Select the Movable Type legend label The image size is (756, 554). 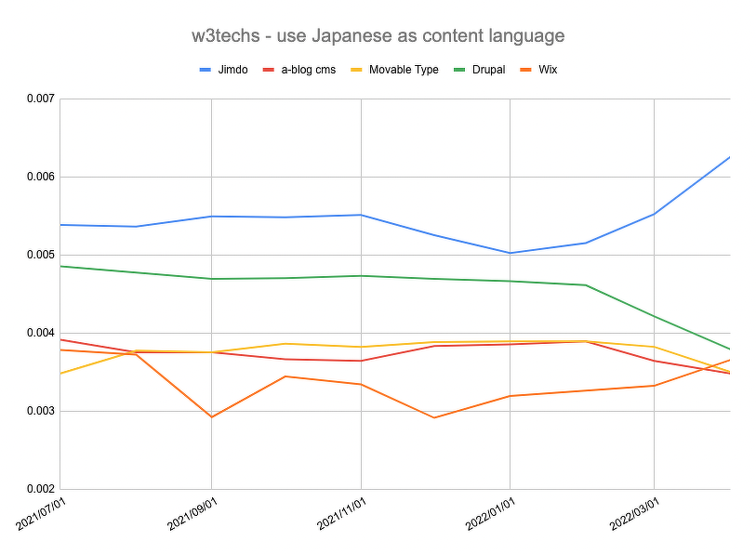(x=404, y=70)
